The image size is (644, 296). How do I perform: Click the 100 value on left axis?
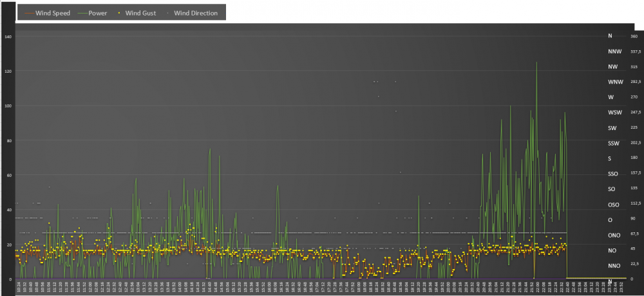pos(8,106)
